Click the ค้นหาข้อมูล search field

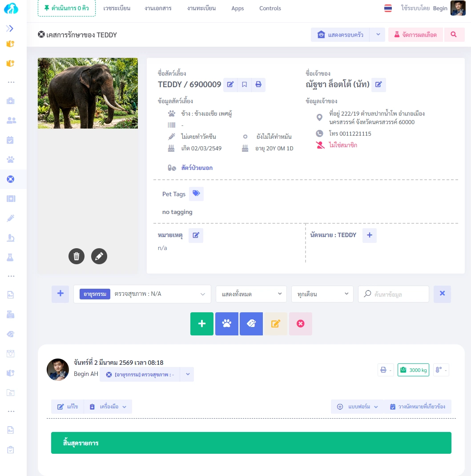tap(394, 294)
